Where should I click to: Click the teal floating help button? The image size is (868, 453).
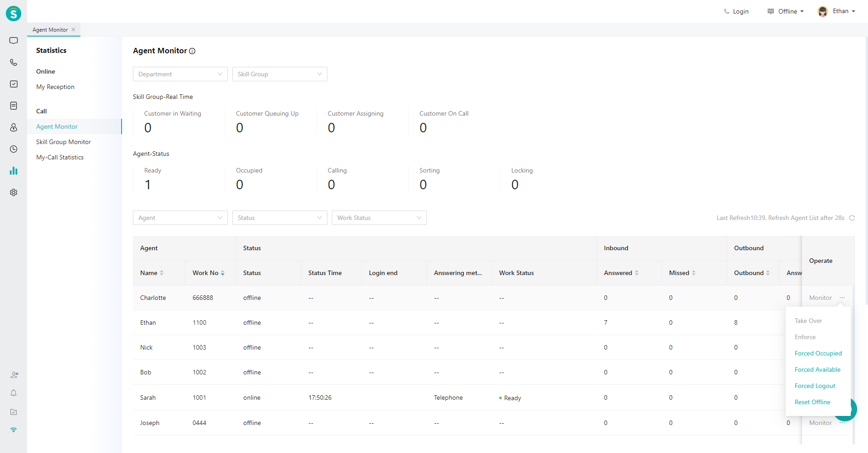846,409
